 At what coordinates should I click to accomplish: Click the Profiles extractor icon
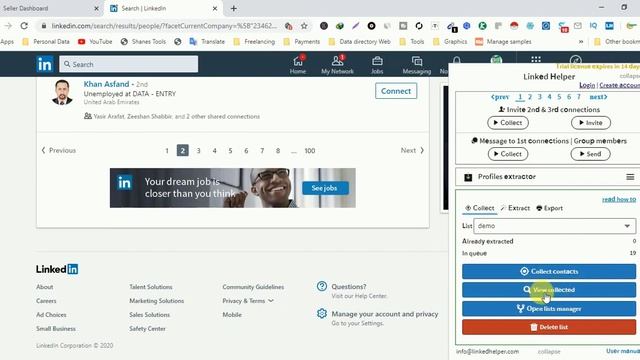click(468, 177)
